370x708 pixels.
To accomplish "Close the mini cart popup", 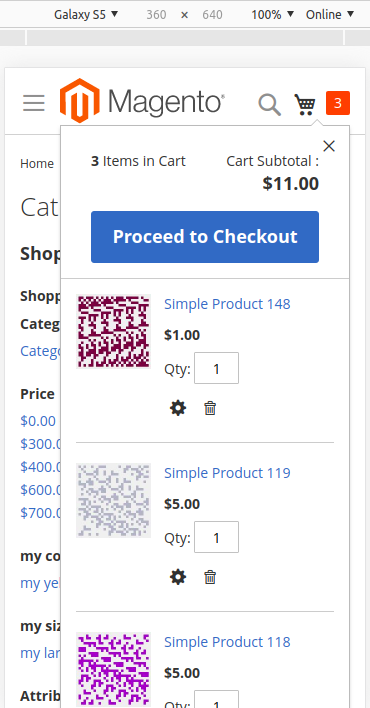I will [329, 146].
